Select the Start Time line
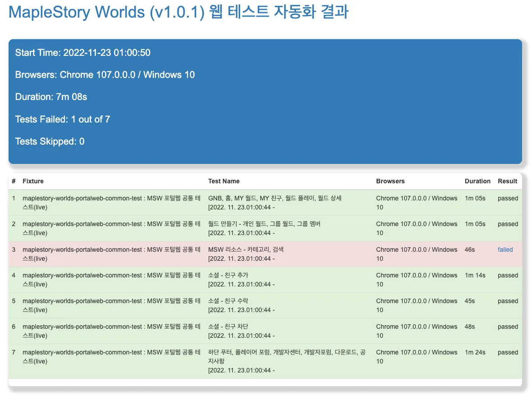This screenshot has width=532, height=395. pos(83,53)
